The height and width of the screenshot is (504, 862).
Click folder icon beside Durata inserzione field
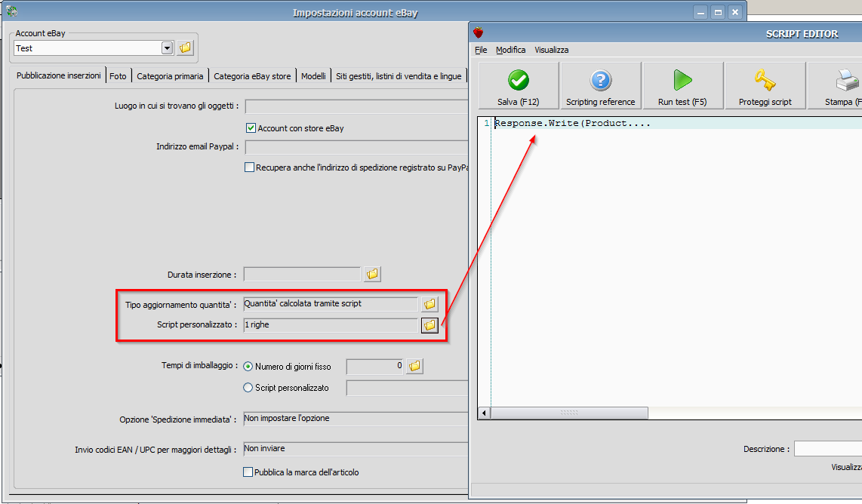click(x=372, y=274)
